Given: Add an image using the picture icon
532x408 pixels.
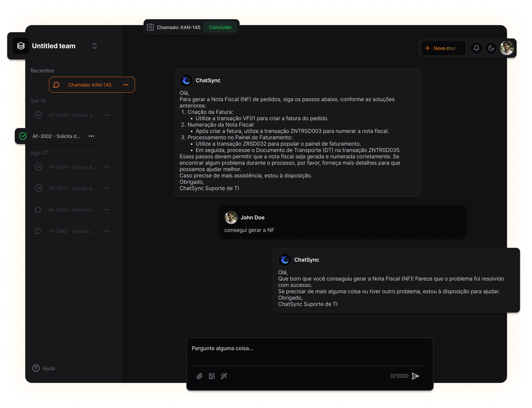Looking at the screenshot, I should (x=212, y=376).
